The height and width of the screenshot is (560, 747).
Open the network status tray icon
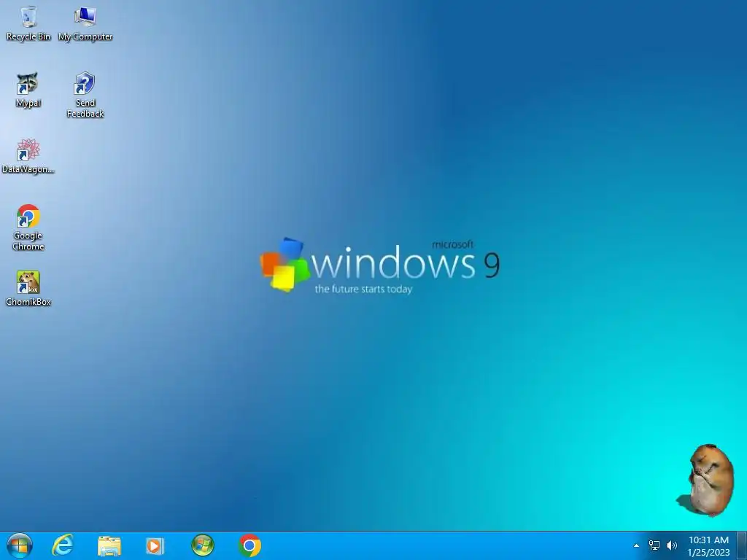(x=654, y=545)
